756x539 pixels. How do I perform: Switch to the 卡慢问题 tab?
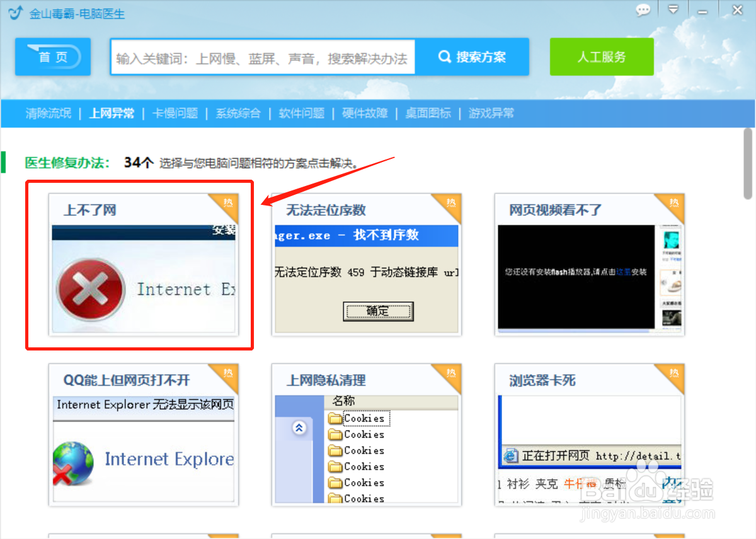click(x=175, y=113)
